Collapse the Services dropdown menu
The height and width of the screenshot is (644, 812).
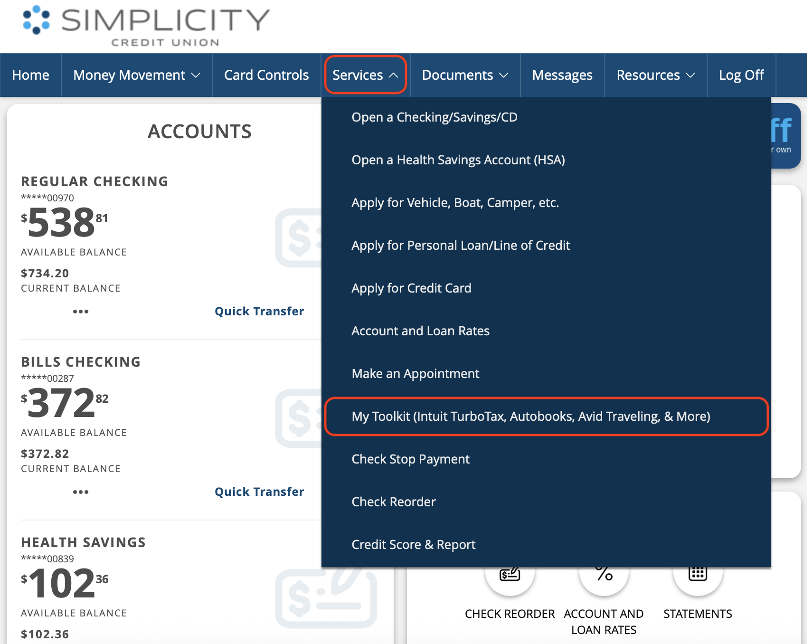coord(365,75)
